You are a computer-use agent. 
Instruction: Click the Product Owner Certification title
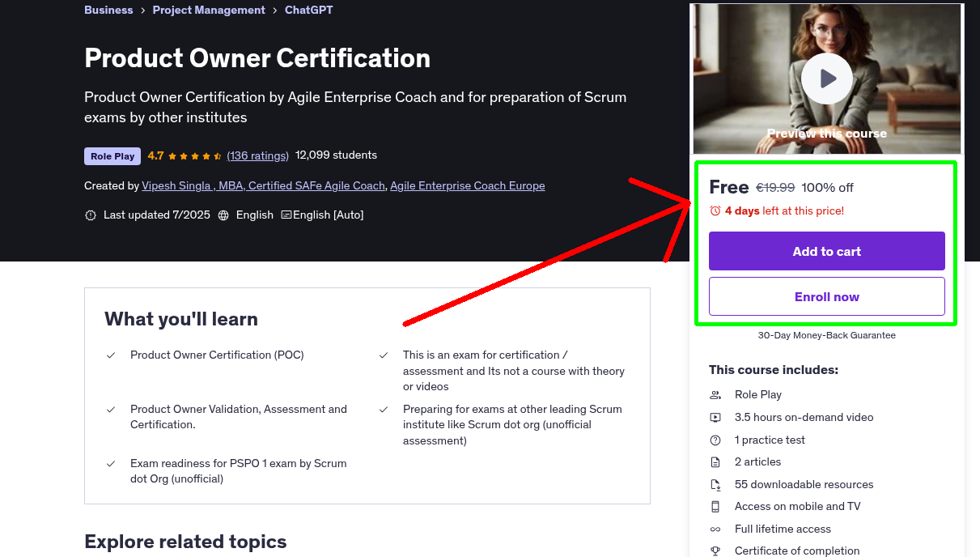257,58
